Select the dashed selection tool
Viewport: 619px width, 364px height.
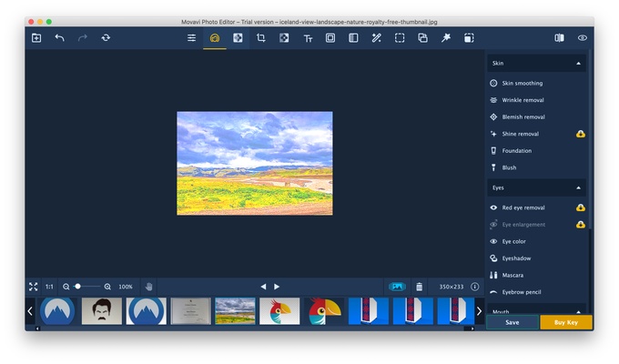click(x=400, y=38)
